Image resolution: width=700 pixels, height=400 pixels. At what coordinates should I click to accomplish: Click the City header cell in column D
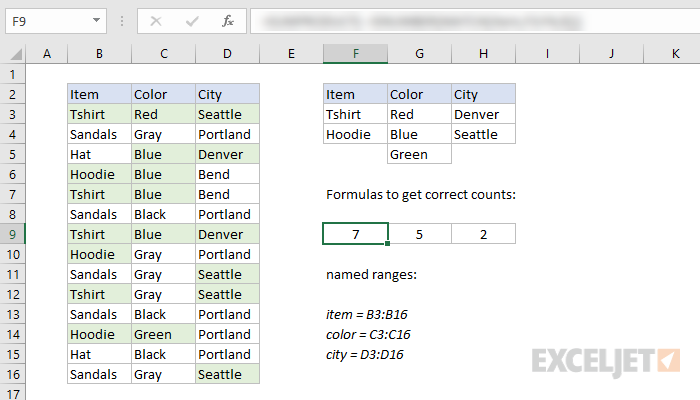click(227, 94)
